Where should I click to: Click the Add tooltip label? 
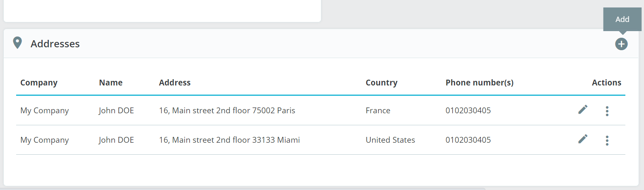point(622,19)
